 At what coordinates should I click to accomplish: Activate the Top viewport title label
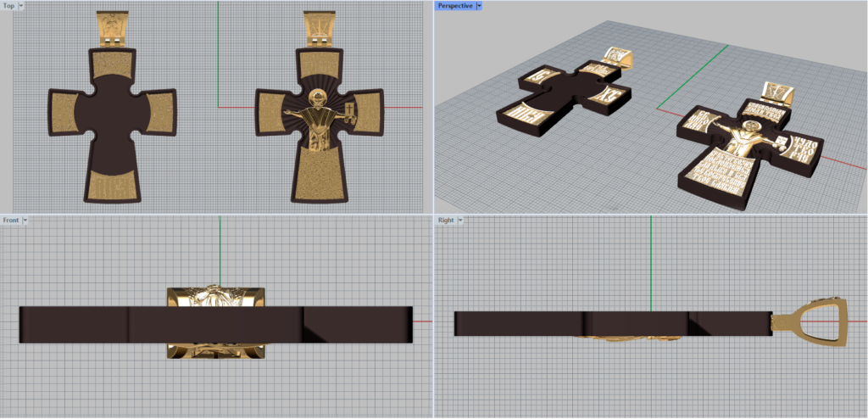click(8, 6)
